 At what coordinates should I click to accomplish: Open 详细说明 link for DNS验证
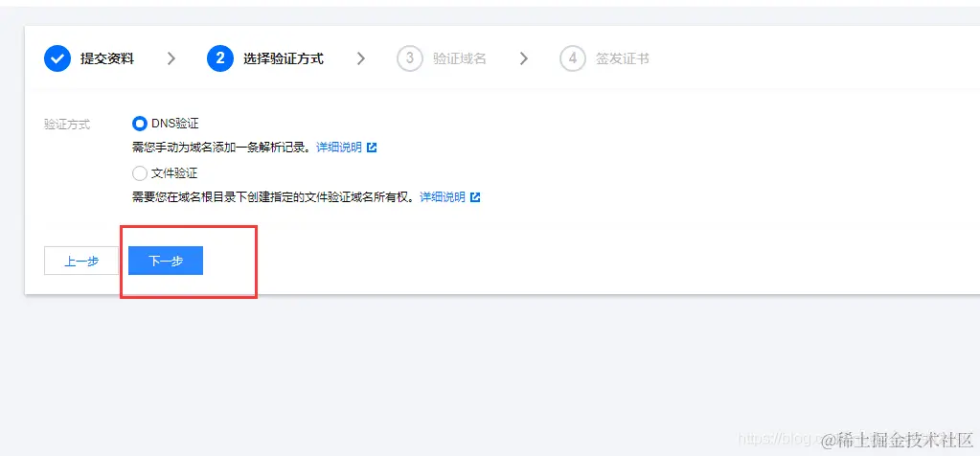(339, 148)
